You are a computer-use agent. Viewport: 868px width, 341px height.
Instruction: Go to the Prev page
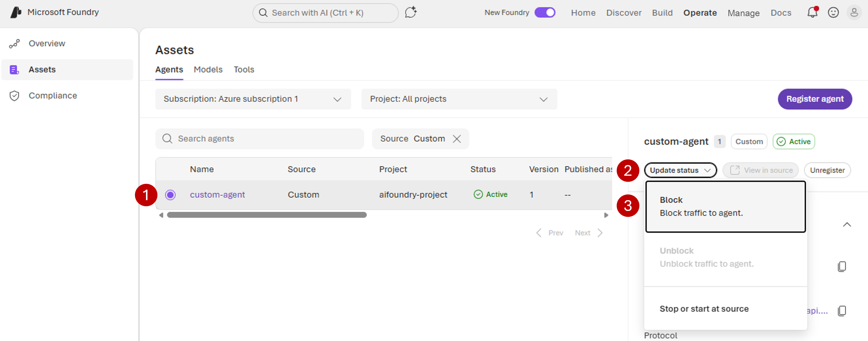[549, 233]
